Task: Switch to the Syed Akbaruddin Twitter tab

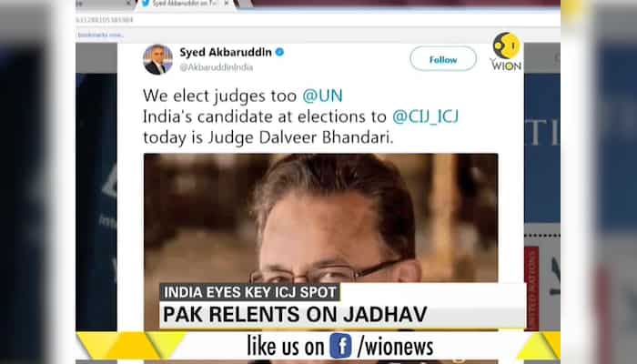Action: 187,4
